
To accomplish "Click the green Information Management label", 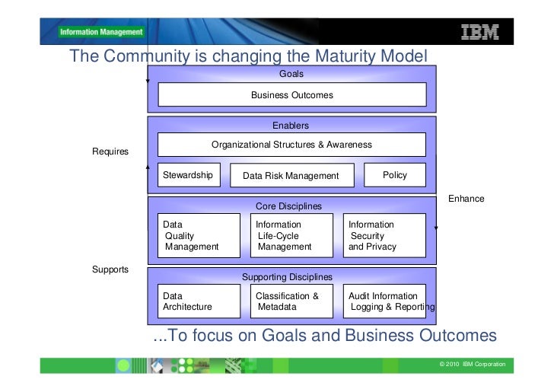I will [101, 32].
